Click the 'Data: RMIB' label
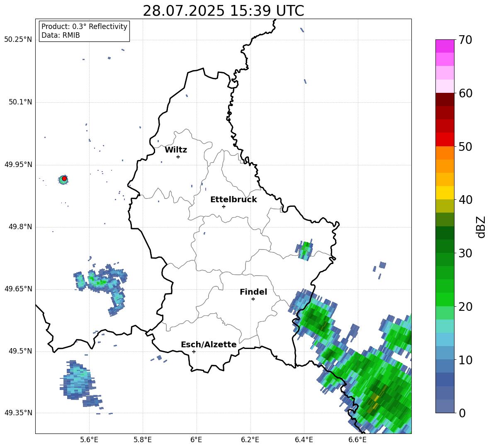This screenshot has width=491, height=448. [x=61, y=35]
